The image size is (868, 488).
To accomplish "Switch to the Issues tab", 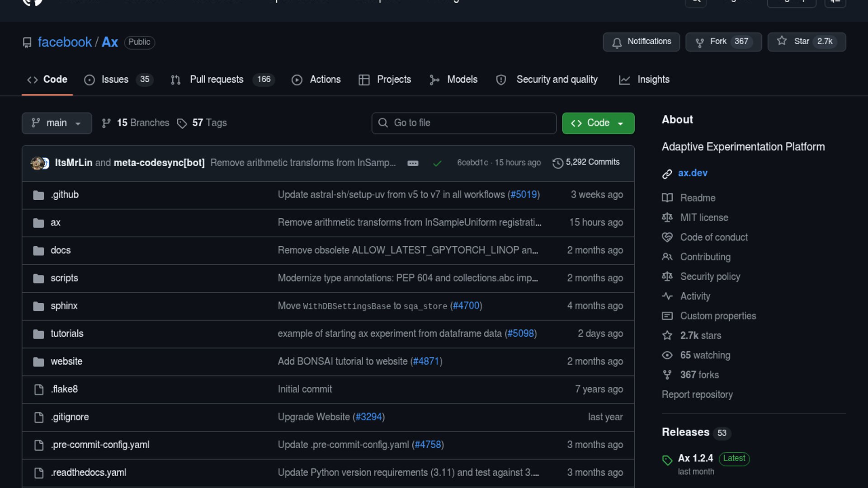I will pos(114,80).
